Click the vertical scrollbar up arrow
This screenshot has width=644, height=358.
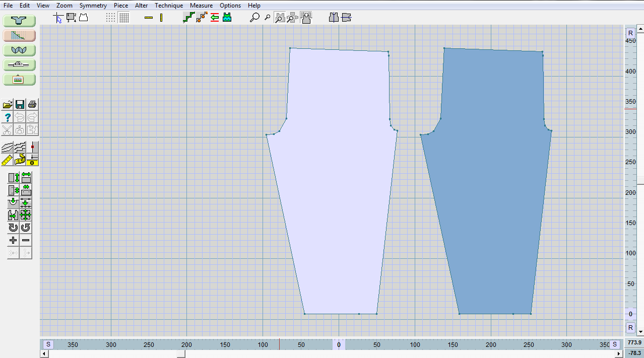click(640, 30)
